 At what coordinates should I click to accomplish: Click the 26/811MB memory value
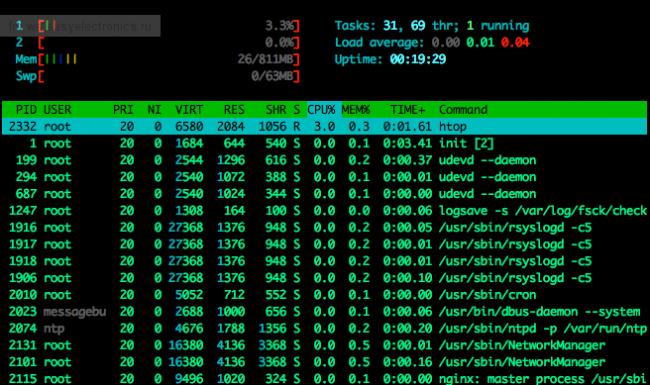tap(265, 59)
